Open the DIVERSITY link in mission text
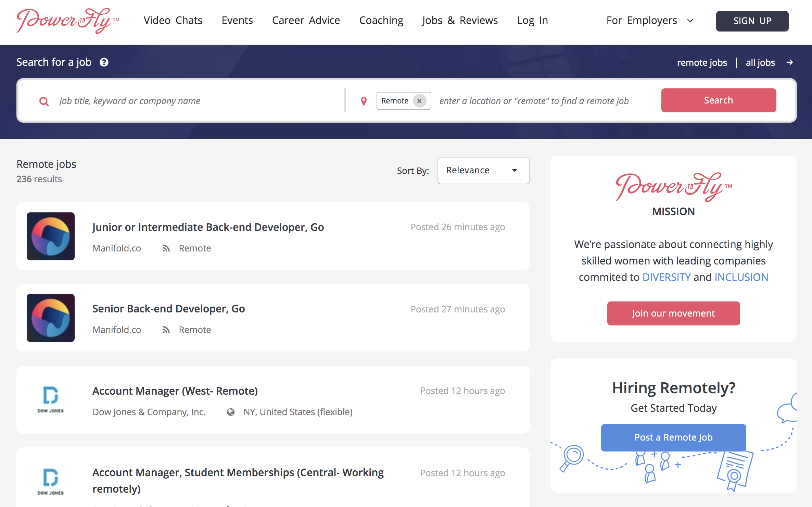 [x=666, y=277]
